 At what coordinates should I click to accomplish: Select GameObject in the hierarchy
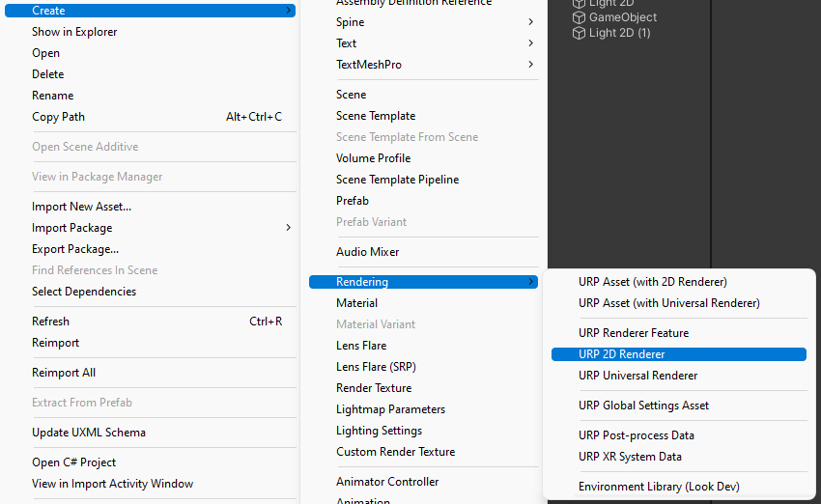(623, 17)
